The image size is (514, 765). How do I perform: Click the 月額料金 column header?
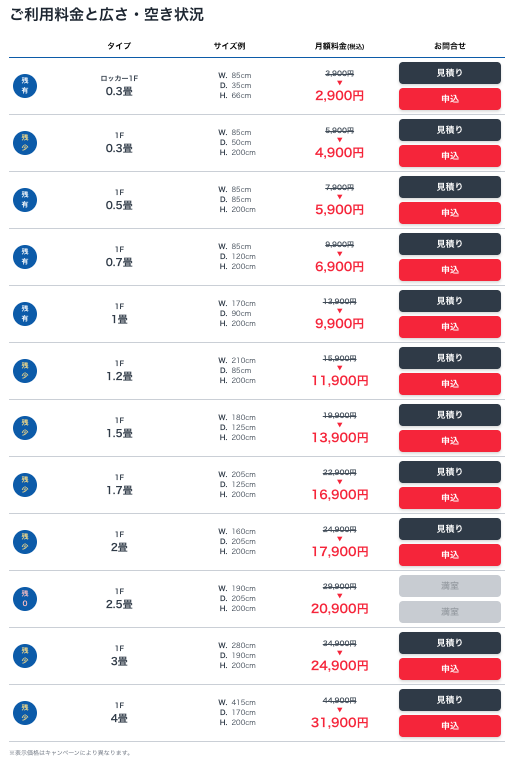coord(339,46)
